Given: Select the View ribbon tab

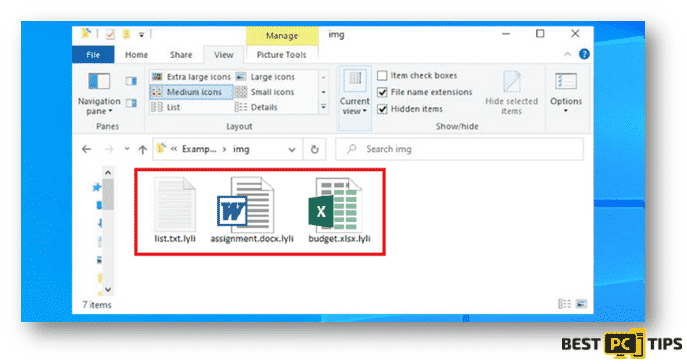Looking at the screenshot, I should click(x=223, y=55).
